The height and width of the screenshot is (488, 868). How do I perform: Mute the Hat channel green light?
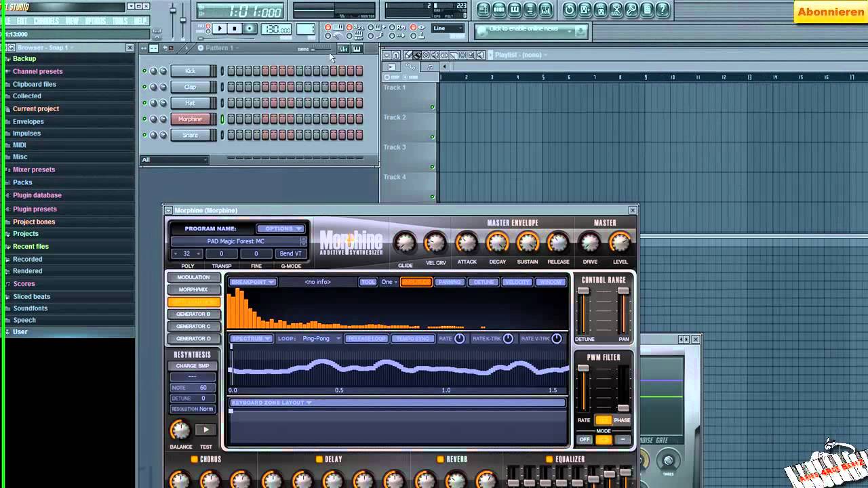click(x=144, y=103)
